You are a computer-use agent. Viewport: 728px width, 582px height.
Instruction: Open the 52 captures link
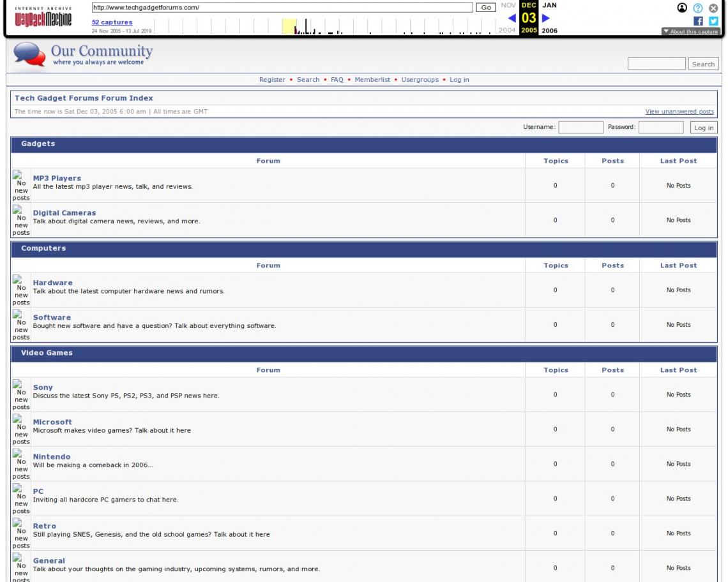click(112, 22)
